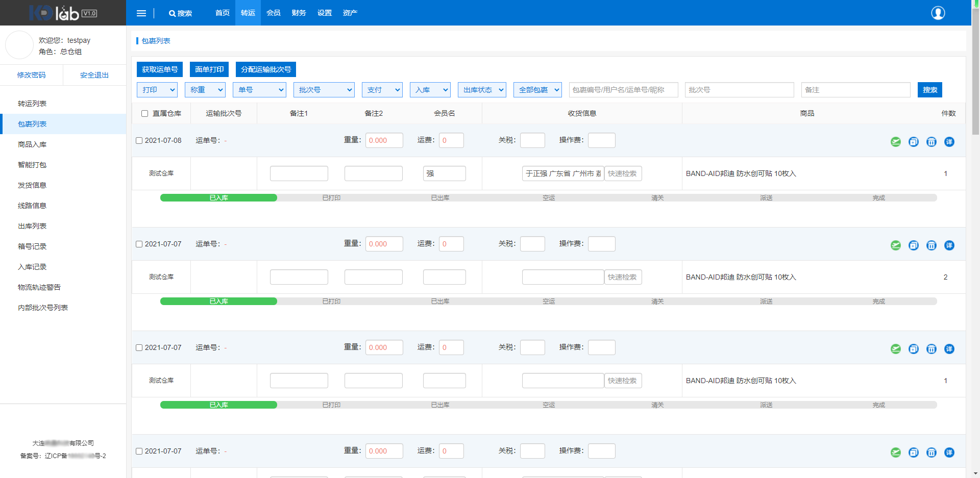Open the 打印 filter dropdown
This screenshot has height=478, width=980.
click(157, 90)
